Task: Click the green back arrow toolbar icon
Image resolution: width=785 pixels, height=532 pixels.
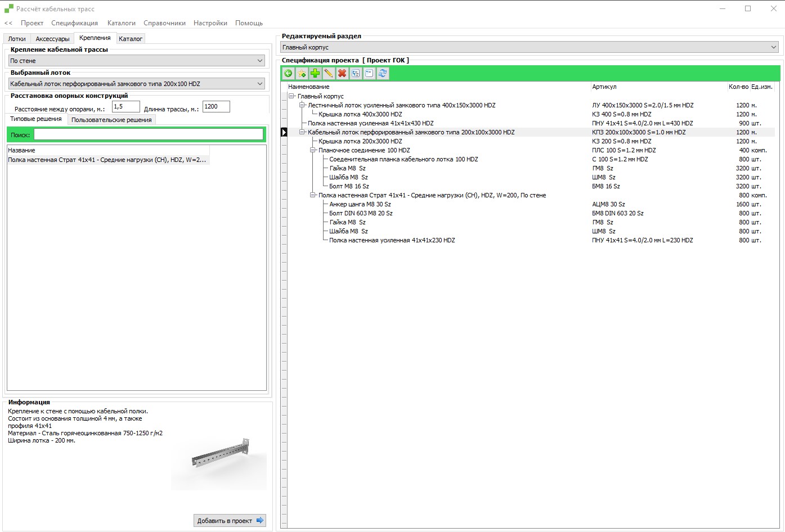Action: click(288, 73)
